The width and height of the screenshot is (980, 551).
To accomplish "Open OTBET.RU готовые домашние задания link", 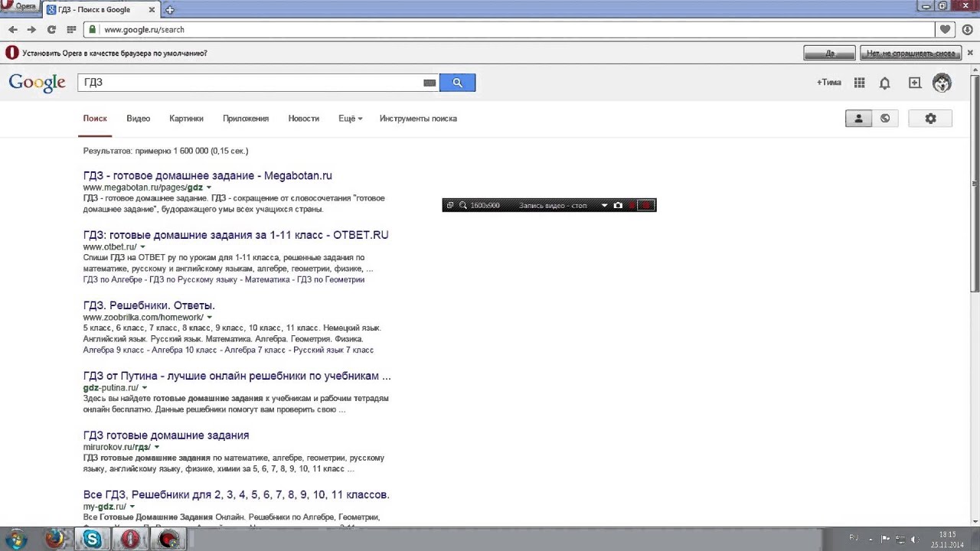I will [x=236, y=235].
